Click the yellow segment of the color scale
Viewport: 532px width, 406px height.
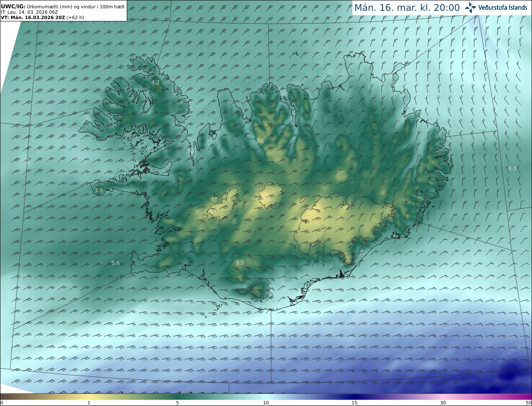pyautogui.click(x=89, y=396)
